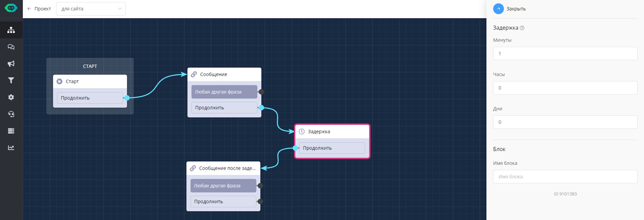This screenshot has height=220, width=644.
Task: Open the funnel filter sidebar icon
Action: pyautogui.click(x=11, y=80)
